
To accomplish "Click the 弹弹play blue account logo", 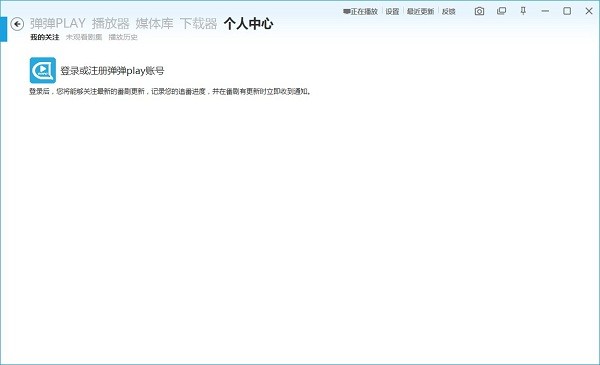I will pos(43,70).
